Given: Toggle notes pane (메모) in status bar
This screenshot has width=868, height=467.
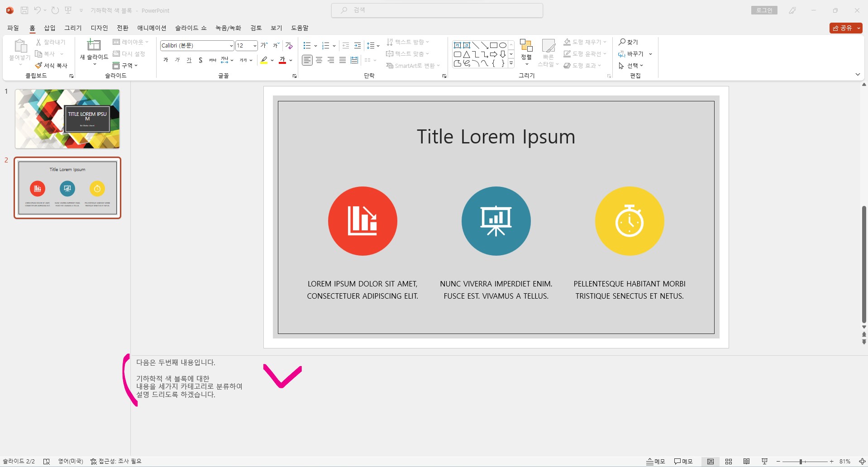Looking at the screenshot, I should (x=655, y=462).
